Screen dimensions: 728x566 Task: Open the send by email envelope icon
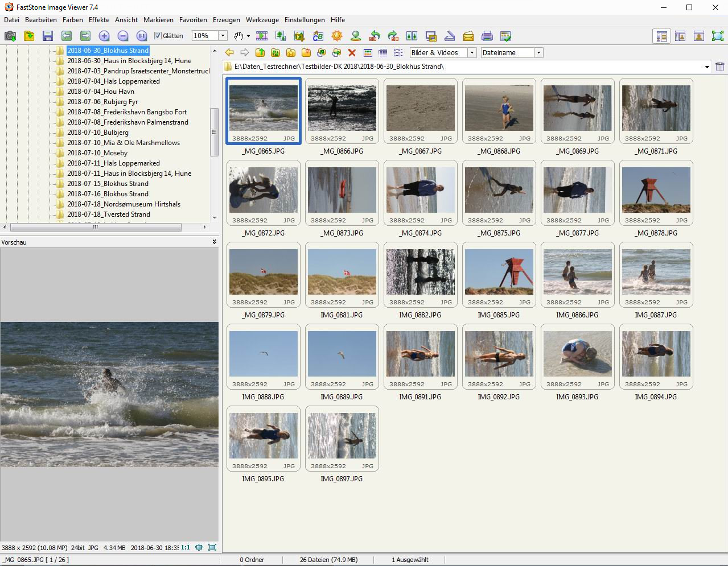(468, 36)
